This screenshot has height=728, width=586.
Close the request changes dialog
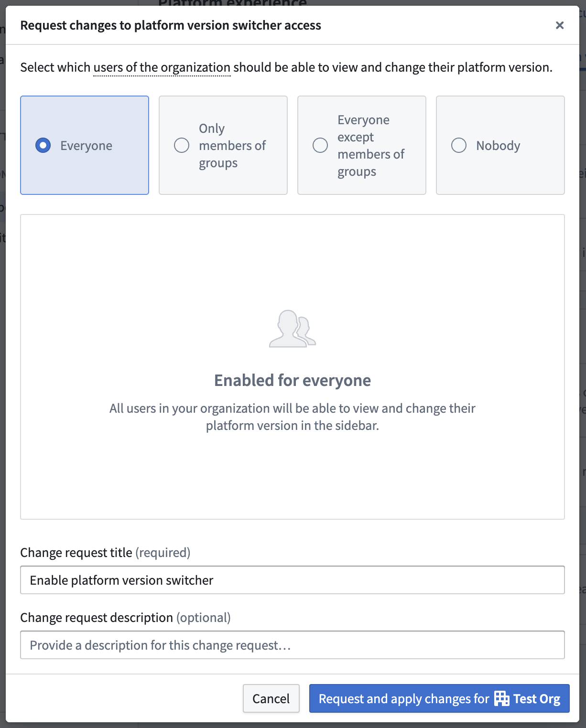(x=560, y=25)
